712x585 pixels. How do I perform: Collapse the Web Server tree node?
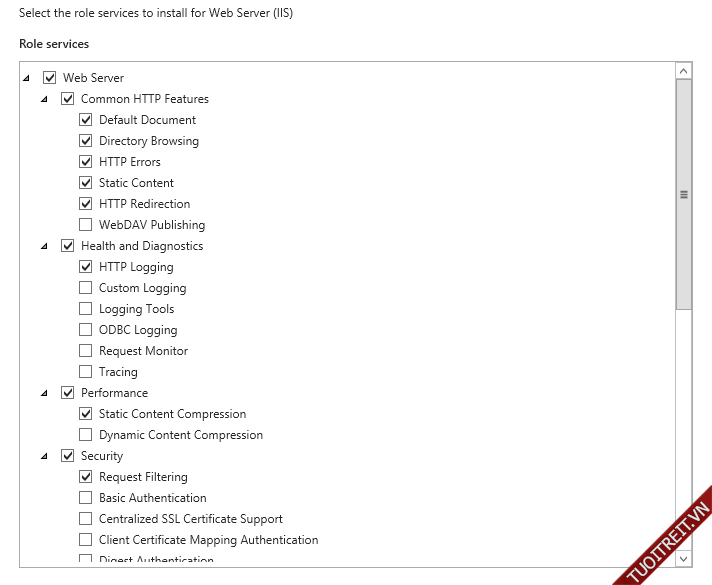(x=26, y=78)
